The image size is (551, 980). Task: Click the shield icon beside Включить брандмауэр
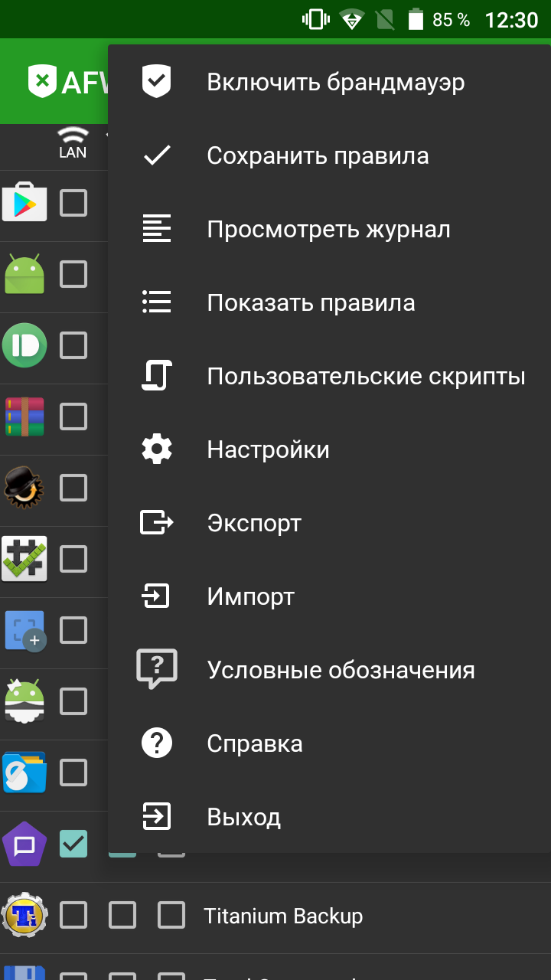[x=157, y=81]
